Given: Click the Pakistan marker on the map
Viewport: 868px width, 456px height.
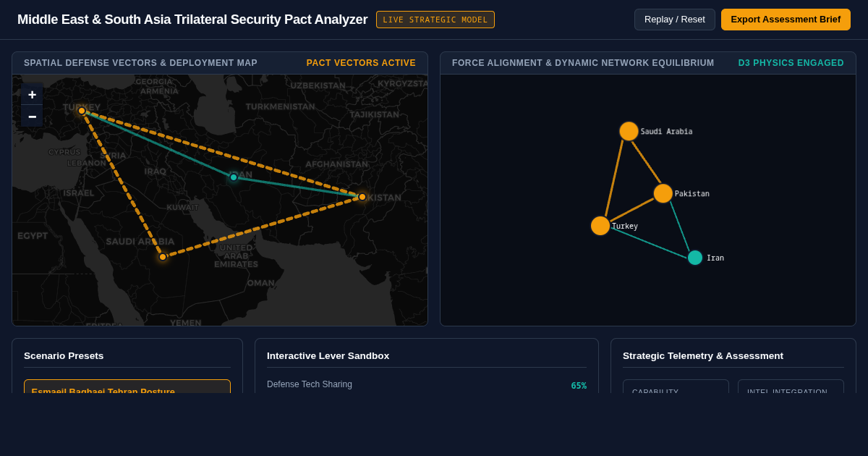Looking at the screenshot, I should [x=362, y=197].
